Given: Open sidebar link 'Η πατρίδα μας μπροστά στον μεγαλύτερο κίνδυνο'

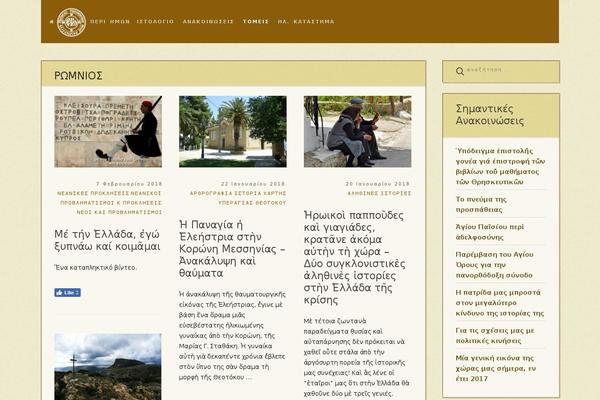Looking at the screenshot, I should (x=499, y=302).
